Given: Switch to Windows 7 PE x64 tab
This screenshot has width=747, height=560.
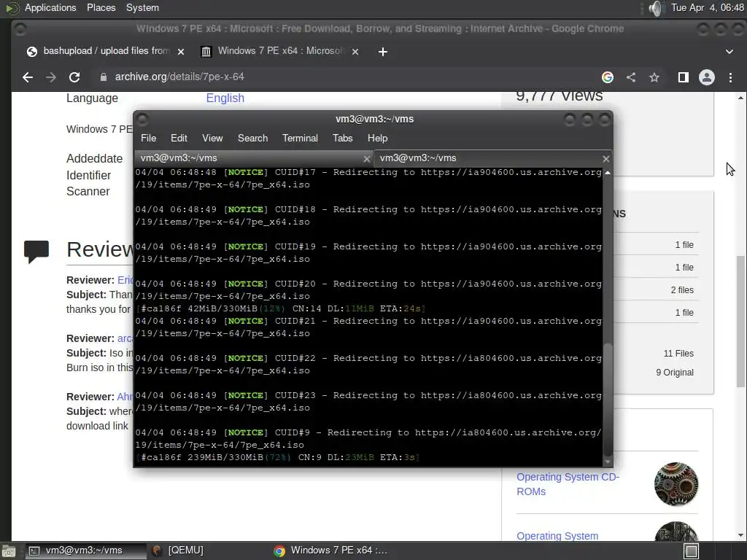Looking at the screenshot, I should pos(280,51).
